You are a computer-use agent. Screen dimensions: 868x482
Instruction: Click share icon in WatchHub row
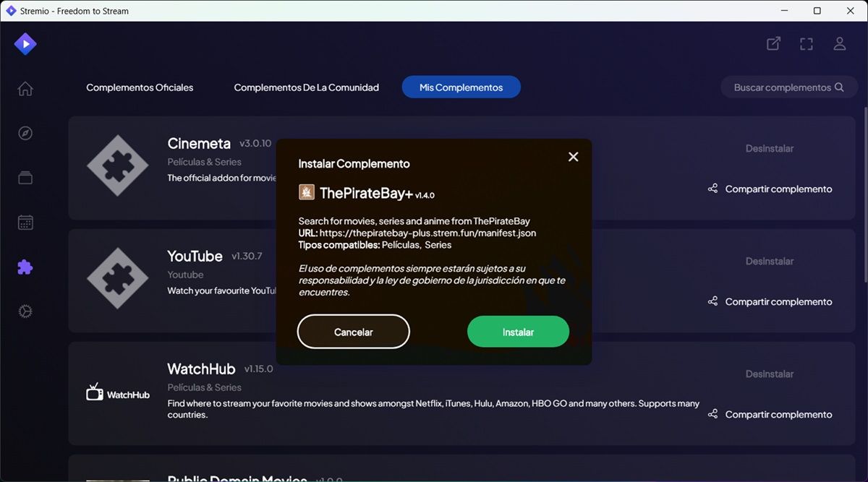[x=712, y=414]
